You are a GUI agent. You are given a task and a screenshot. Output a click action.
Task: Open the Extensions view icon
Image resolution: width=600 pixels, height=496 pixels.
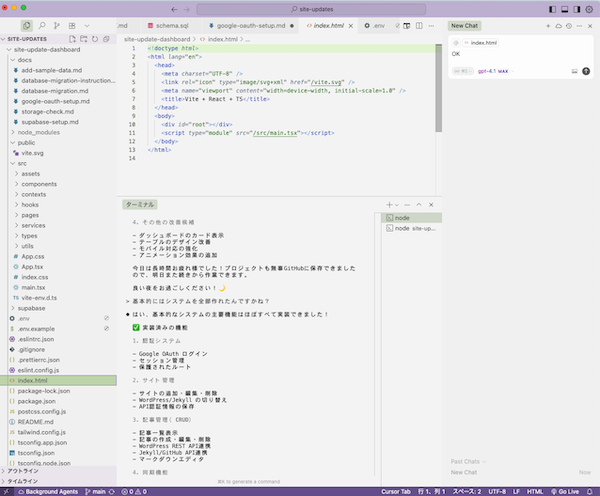72,26
